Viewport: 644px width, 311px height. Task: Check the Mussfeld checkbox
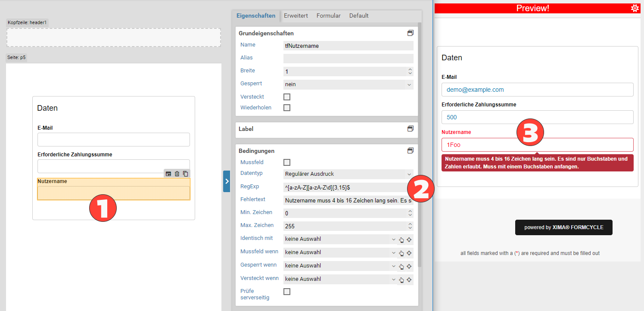tap(287, 162)
